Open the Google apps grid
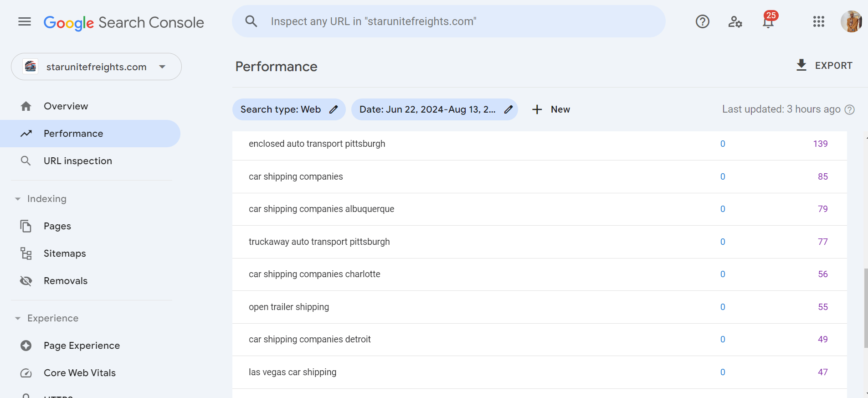The width and height of the screenshot is (868, 398). point(818,21)
